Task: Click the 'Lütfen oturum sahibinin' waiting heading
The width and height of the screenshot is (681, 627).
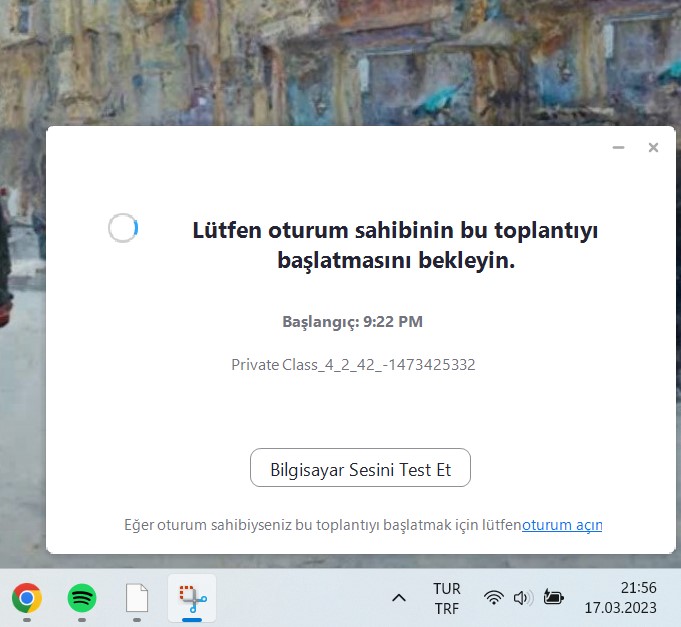Action: coord(395,245)
